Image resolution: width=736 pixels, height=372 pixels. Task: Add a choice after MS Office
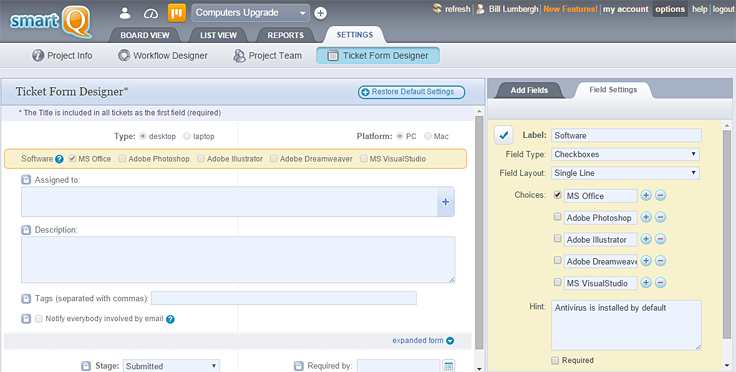646,195
